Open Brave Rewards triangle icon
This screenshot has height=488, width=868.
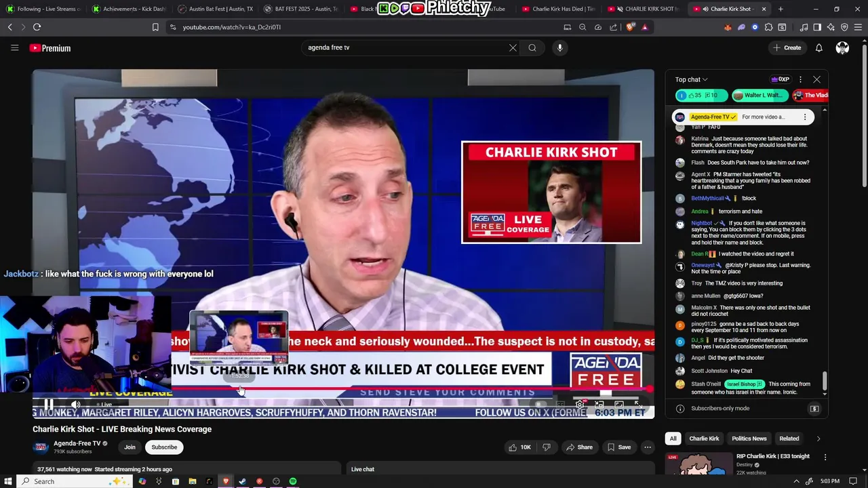644,27
